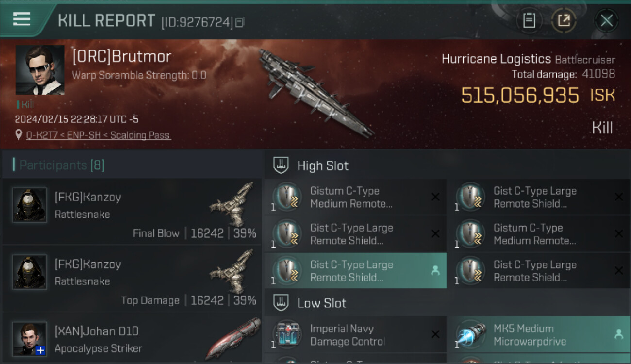
Task: Click Johan D10's portrait plus badge
Action: [41, 350]
